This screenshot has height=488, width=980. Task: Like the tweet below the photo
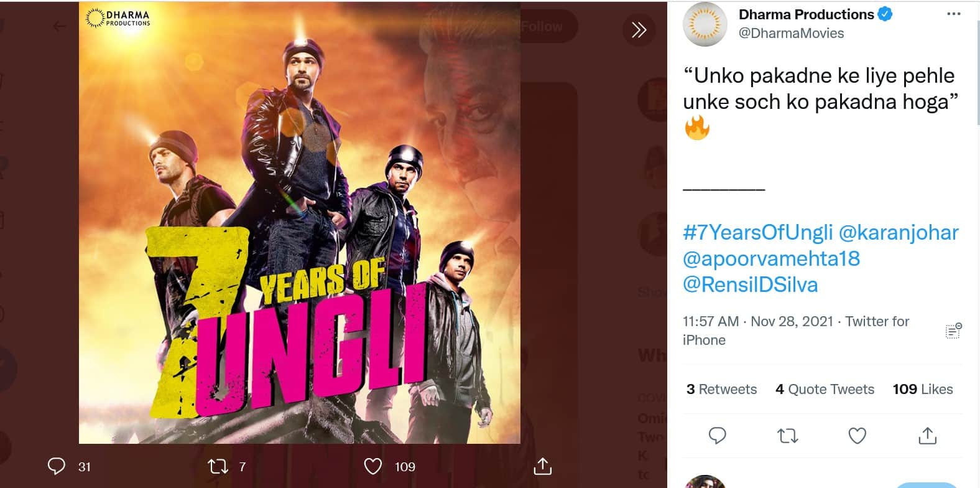pyautogui.click(x=373, y=466)
